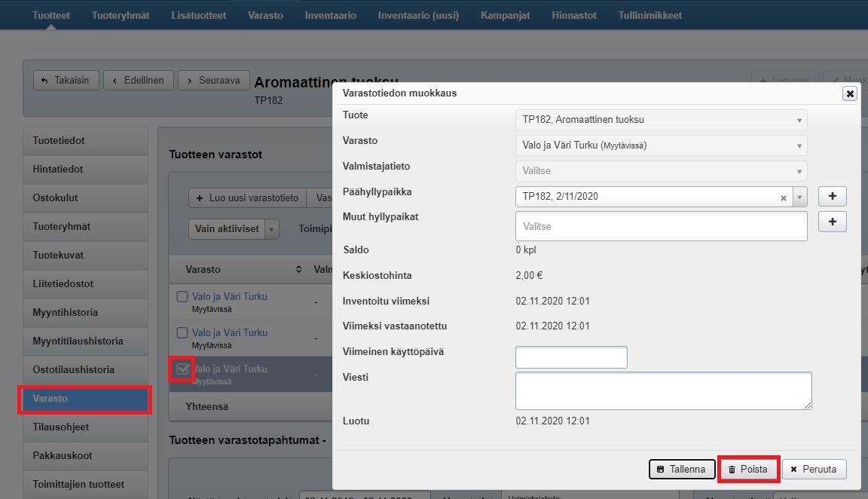Click the plus icon beside Päähyllypaikka

[x=833, y=197]
